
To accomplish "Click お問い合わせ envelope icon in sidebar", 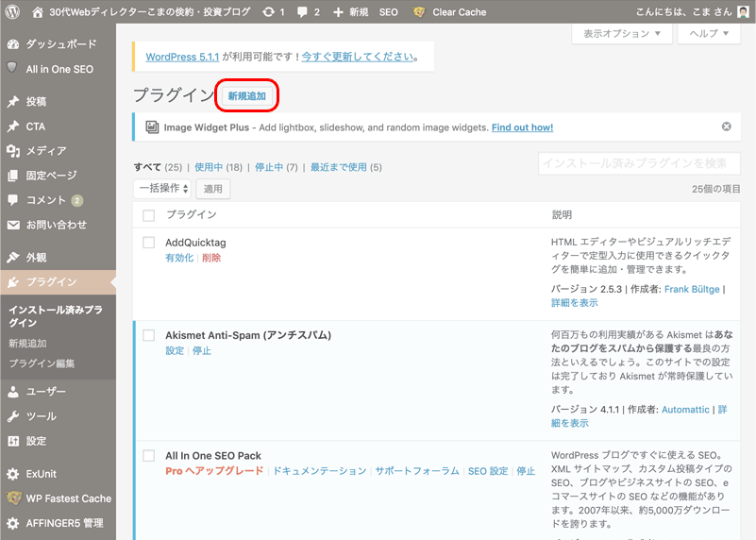I will click(13, 225).
